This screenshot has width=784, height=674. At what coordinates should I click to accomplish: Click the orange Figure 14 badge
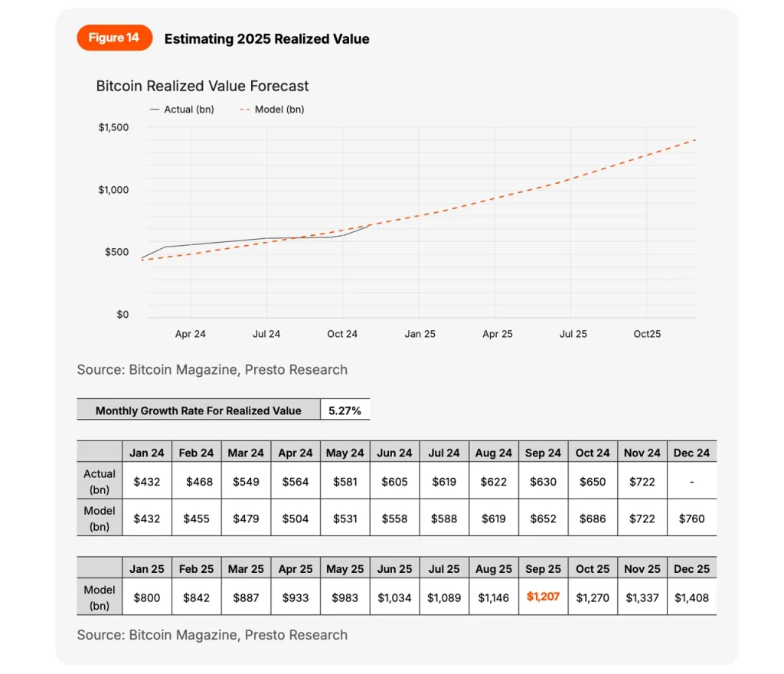pos(115,38)
